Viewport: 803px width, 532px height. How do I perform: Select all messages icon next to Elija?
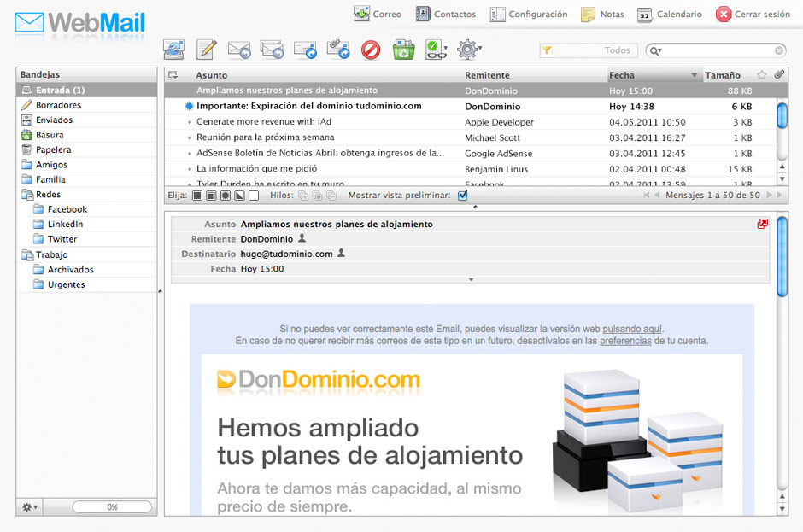197,196
